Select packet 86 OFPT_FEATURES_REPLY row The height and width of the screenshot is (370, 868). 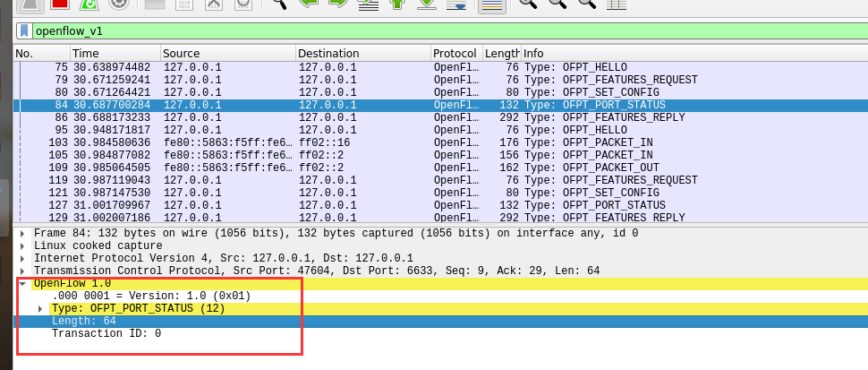pos(440,117)
